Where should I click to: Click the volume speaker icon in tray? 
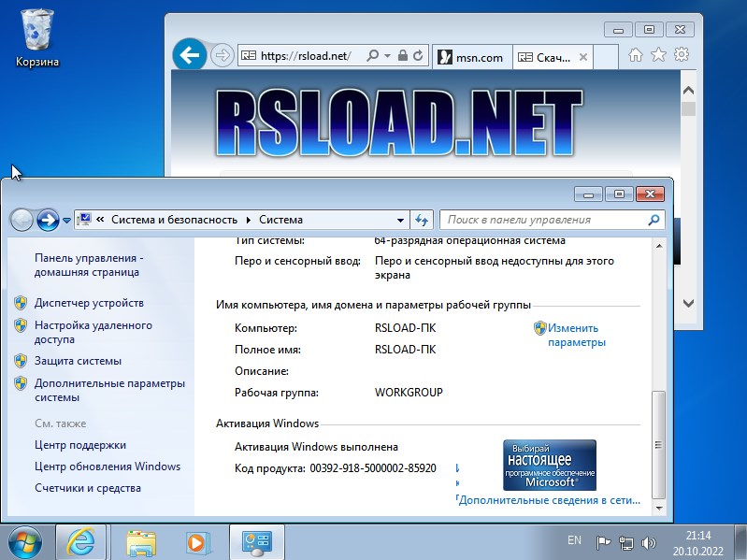[649, 542]
